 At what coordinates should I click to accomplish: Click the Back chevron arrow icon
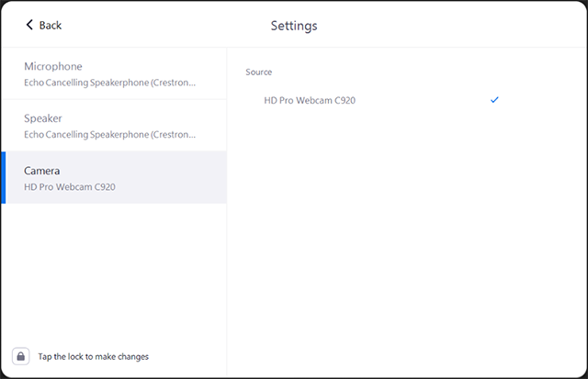pos(29,25)
